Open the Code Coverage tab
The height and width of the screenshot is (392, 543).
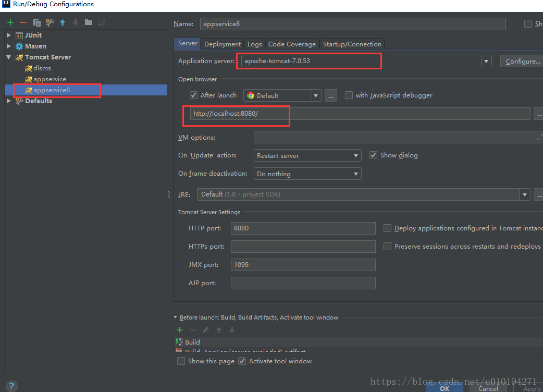(x=292, y=44)
